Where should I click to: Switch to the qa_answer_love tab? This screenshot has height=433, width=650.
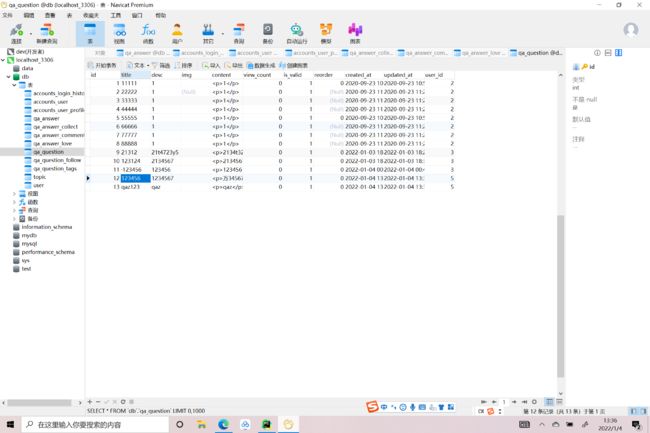pos(480,53)
